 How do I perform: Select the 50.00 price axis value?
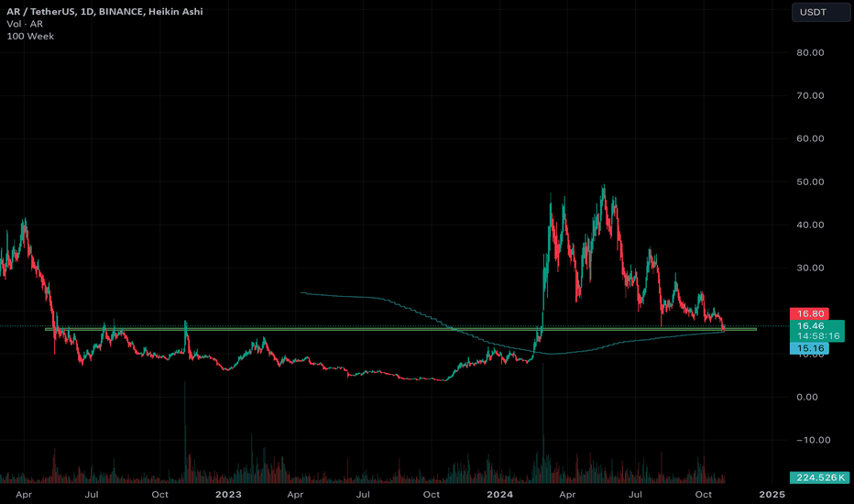point(810,182)
